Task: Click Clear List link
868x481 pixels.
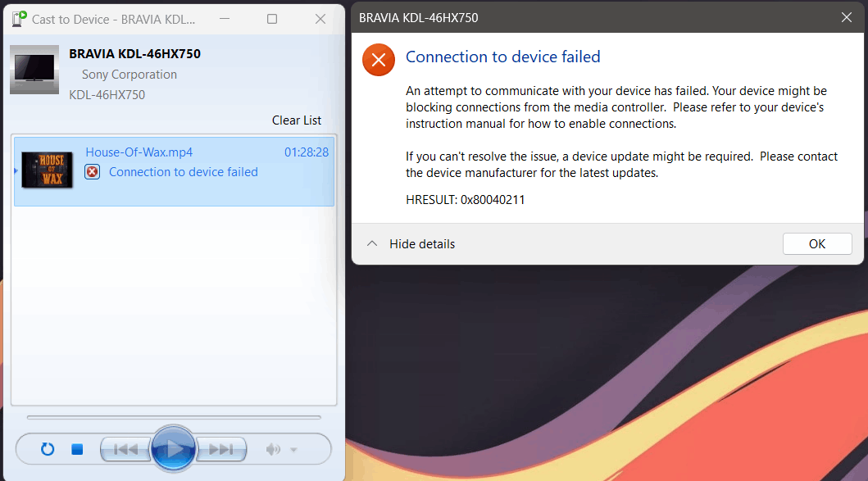Action: tap(296, 120)
